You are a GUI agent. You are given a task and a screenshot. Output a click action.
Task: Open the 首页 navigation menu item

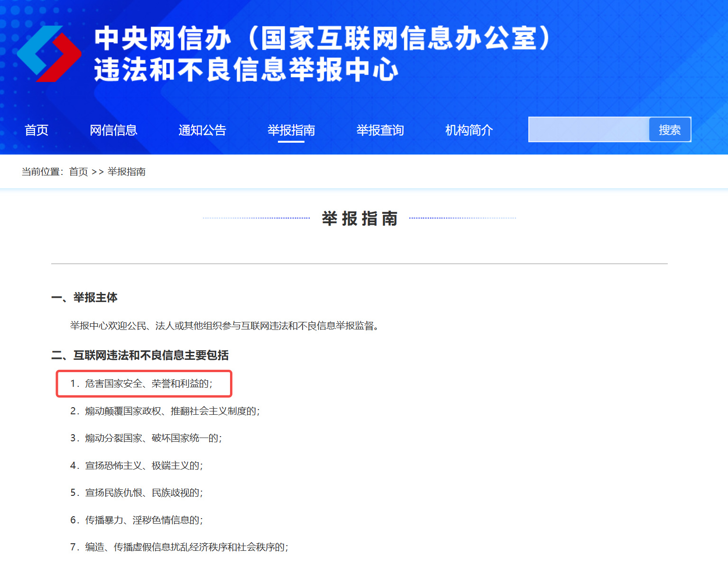tap(37, 130)
